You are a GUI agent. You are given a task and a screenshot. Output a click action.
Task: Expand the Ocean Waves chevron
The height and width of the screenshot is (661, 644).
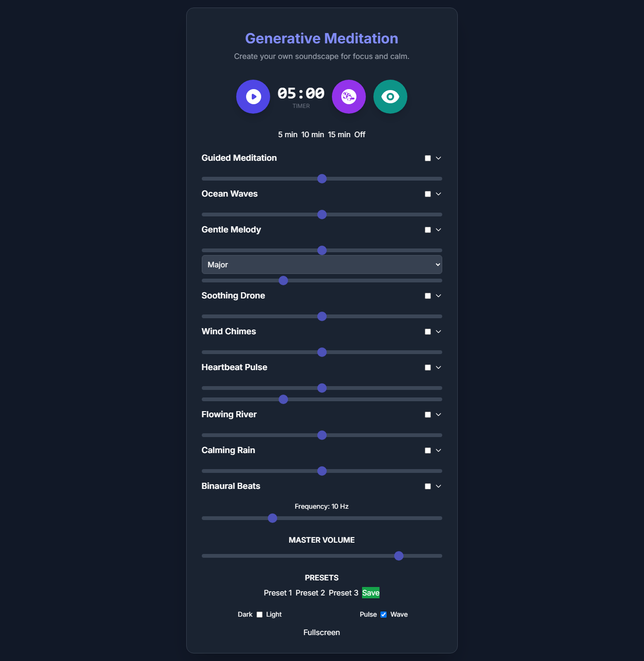(x=438, y=194)
